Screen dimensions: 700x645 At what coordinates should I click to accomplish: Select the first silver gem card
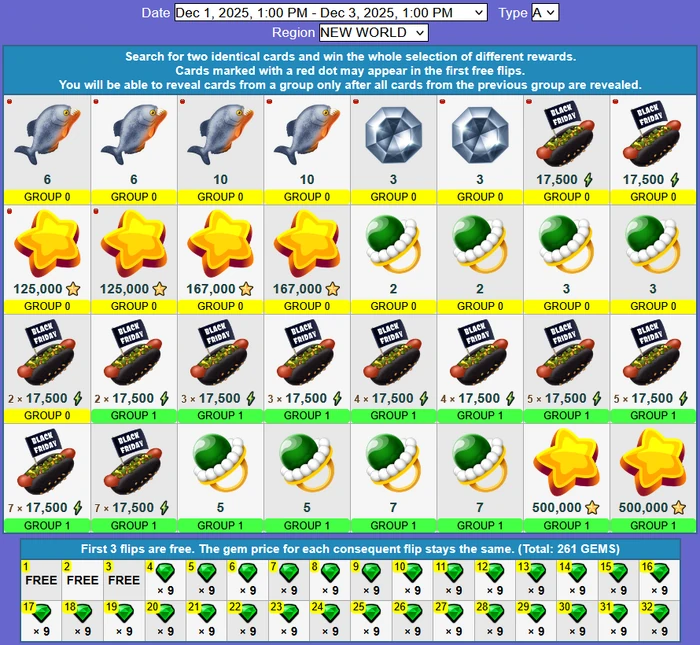[x=393, y=150]
